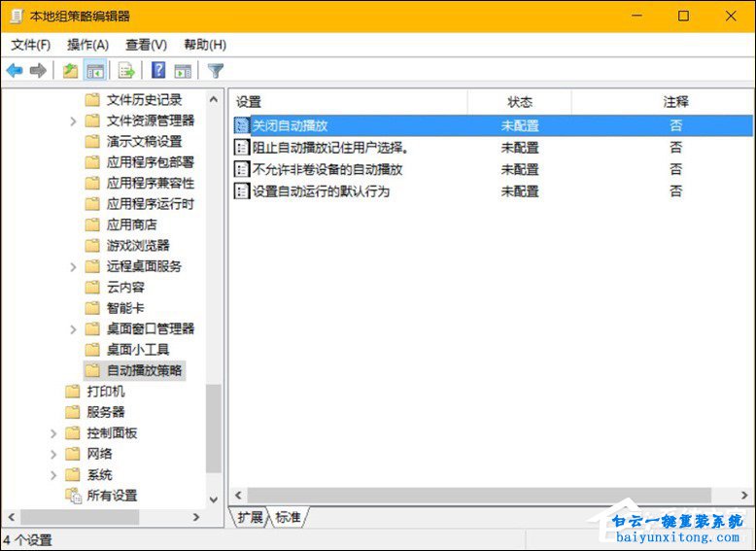Expand the 远程桌面服务 tree node
This screenshot has height=551, width=756.
pos(73,266)
